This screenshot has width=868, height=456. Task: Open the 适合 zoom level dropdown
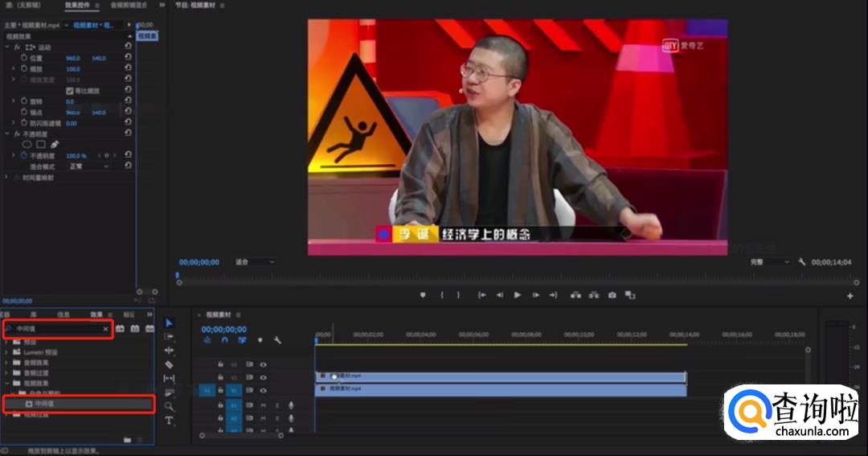pos(254,262)
